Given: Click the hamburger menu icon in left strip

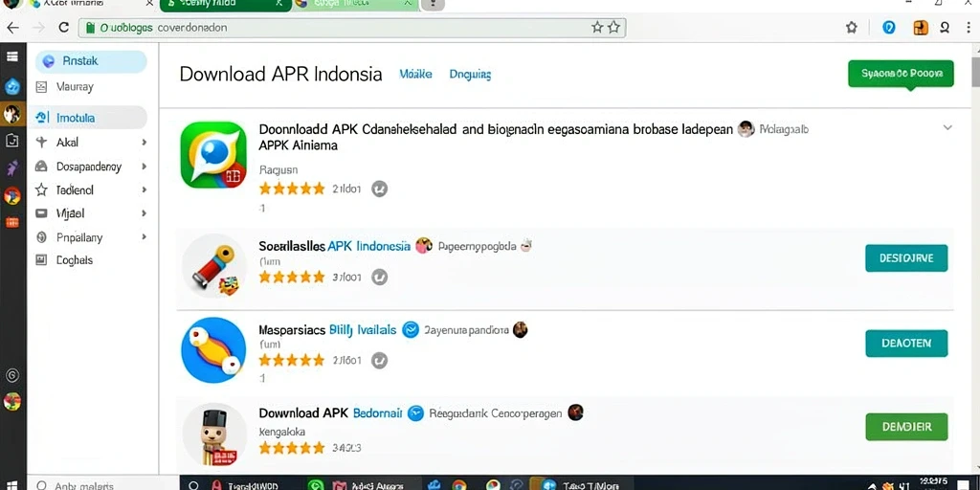Looking at the screenshot, I should 11,56.
